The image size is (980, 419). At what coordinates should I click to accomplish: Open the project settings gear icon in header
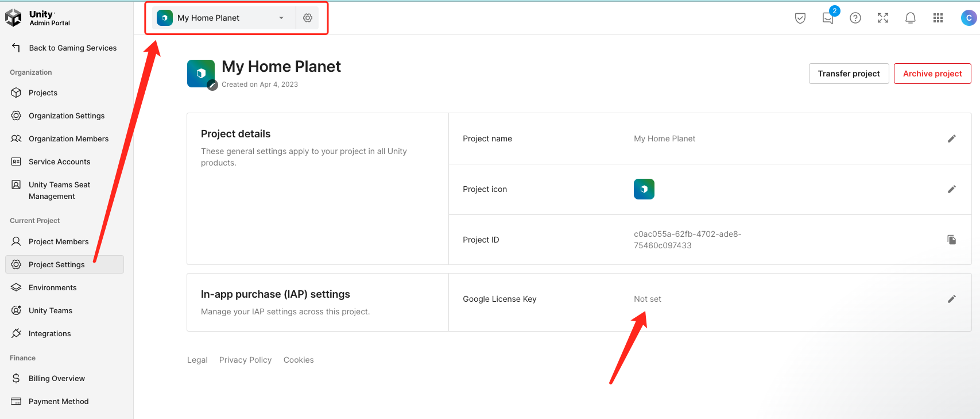pyautogui.click(x=308, y=18)
